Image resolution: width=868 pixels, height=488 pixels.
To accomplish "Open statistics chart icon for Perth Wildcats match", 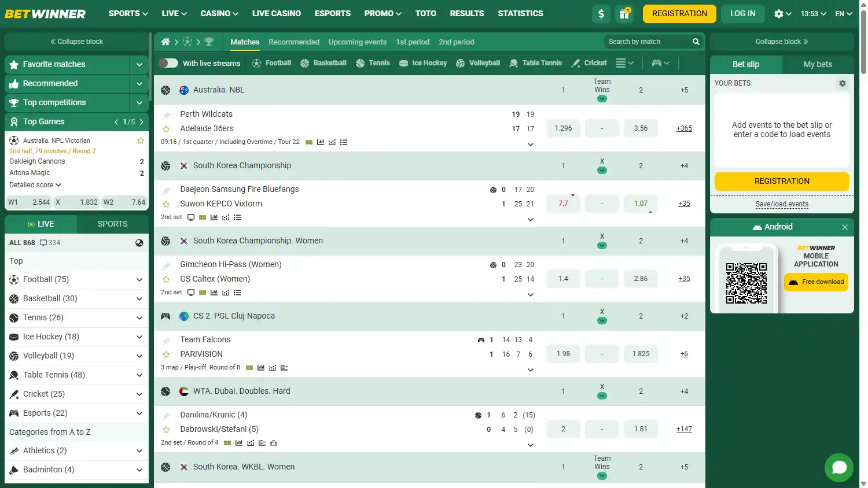I will click(321, 142).
